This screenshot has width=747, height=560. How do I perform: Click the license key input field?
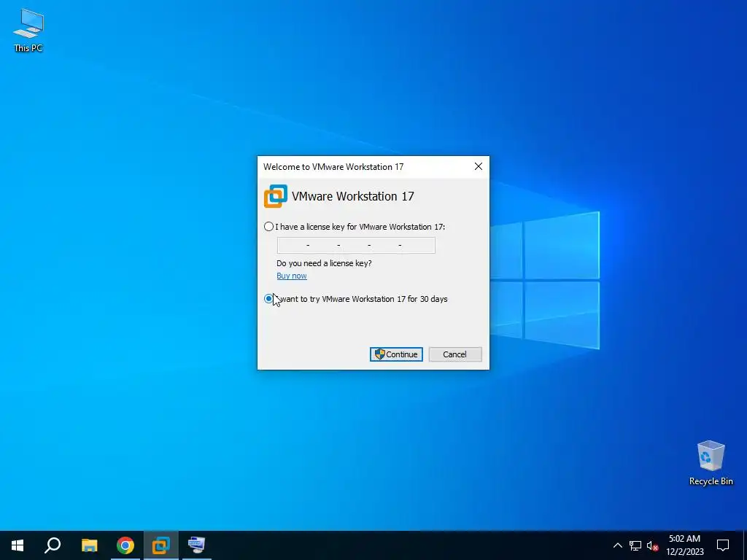click(x=356, y=245)
